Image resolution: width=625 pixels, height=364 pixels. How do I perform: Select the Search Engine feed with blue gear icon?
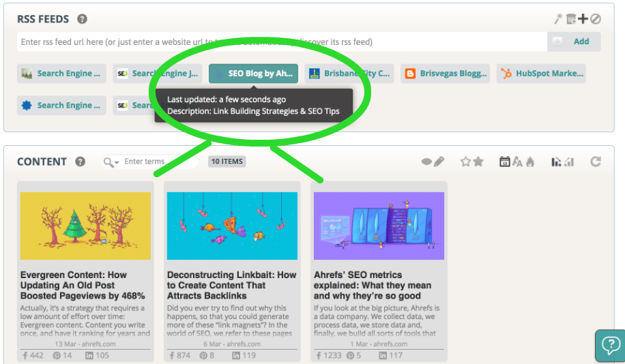click(x=61, y=105)
